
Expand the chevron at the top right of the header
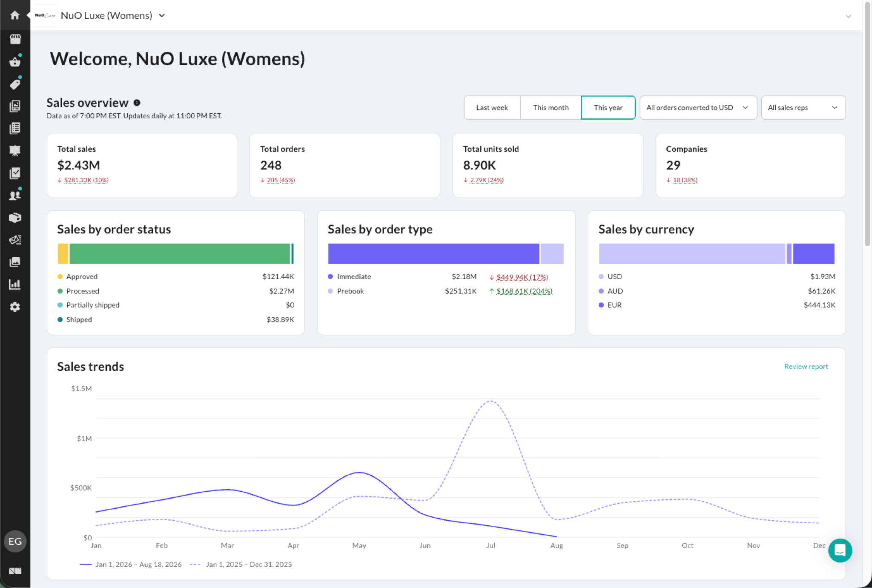tap(848, 16)
